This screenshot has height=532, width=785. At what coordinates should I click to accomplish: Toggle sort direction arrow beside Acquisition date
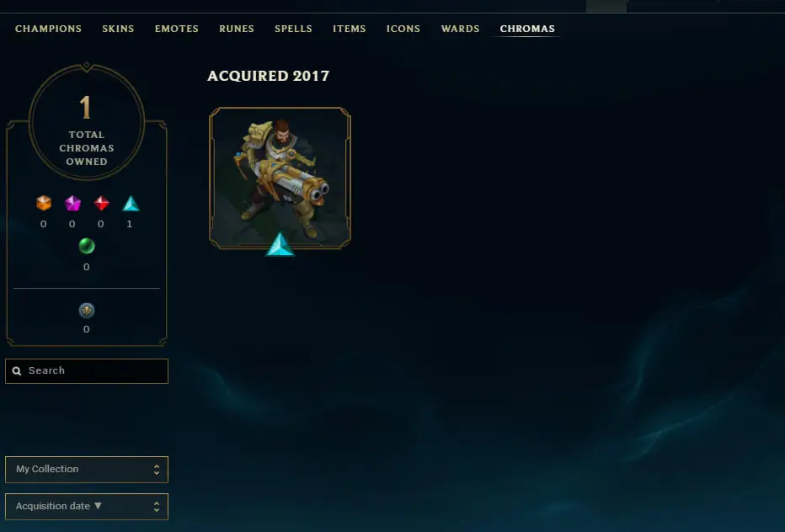point(98,506)
